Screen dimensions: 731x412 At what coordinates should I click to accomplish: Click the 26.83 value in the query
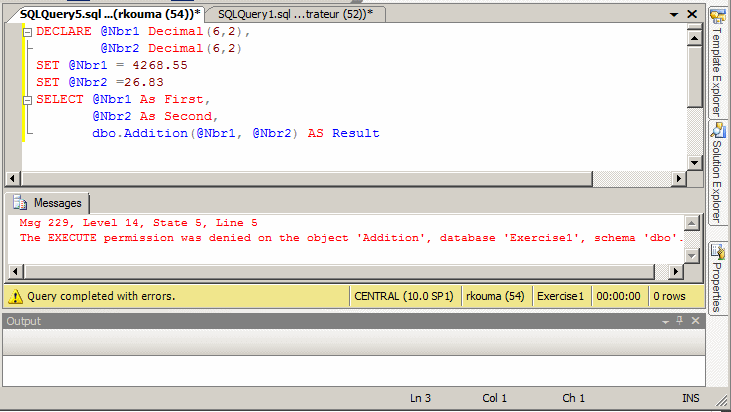(144, 82)
